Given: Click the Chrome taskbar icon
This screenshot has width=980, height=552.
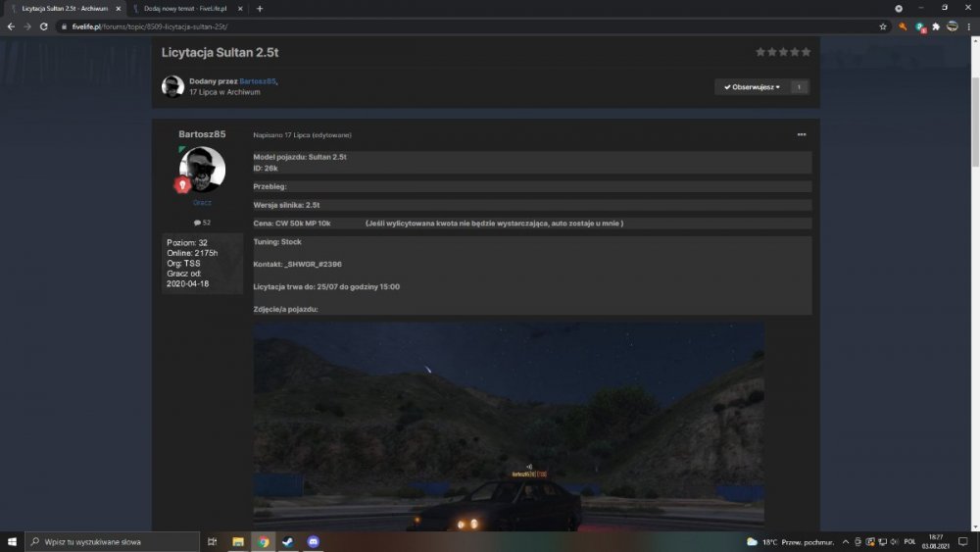Looking at the screenshot, I should (263, 541).
